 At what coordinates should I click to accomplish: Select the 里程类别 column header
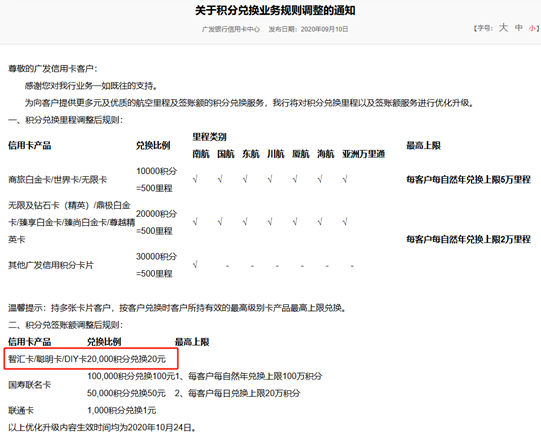pyautogui.click(x=209, y=137)
